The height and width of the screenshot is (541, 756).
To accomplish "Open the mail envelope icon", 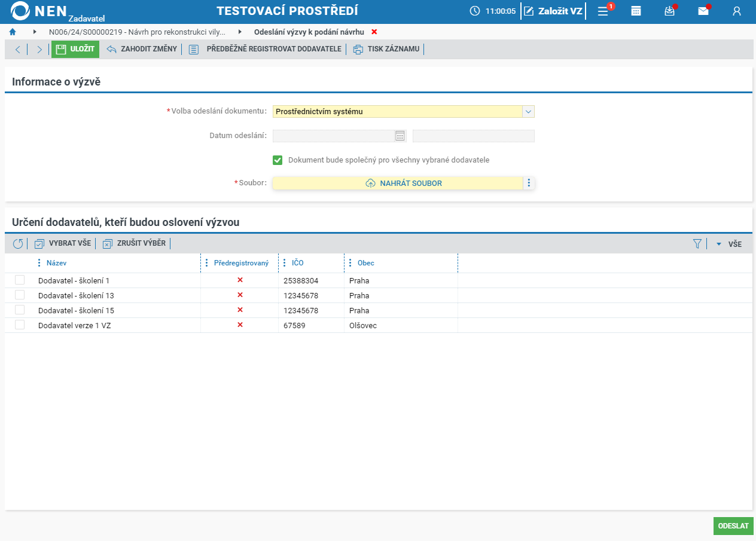I will 703,11.
